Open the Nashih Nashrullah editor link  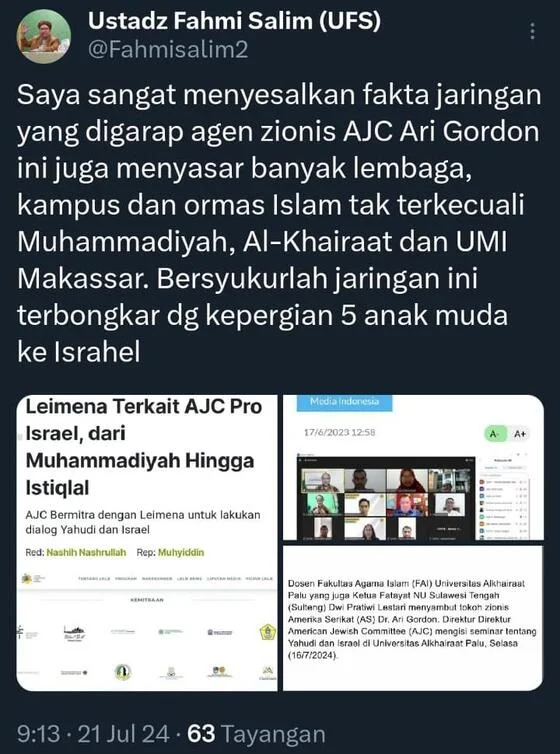(86, 552)
